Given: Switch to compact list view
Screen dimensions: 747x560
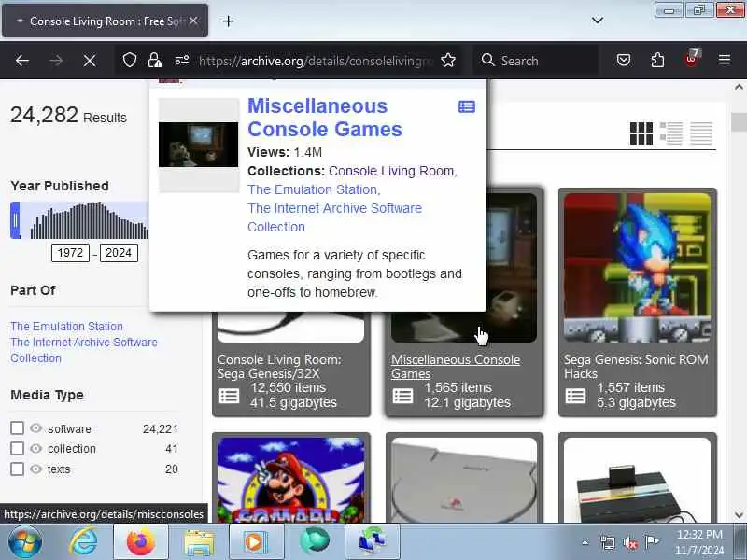Looking at the screenshot, I should tap(701, 133).
